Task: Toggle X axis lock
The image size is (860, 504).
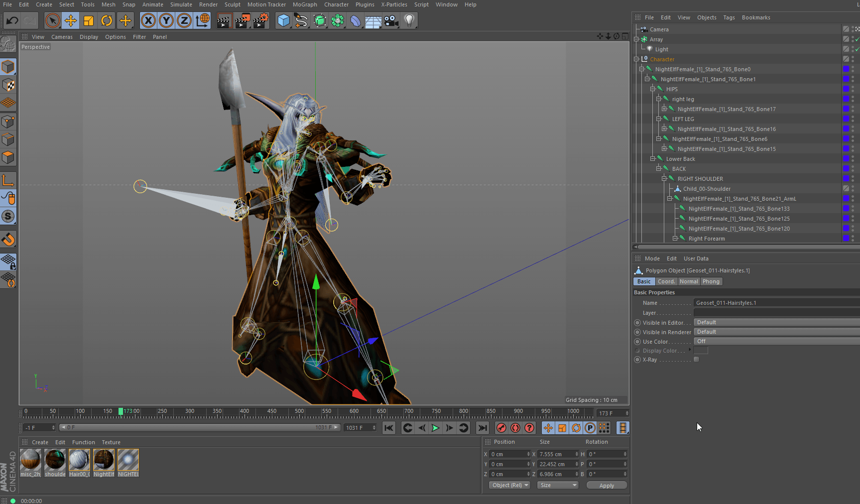Action: [148, 20]
